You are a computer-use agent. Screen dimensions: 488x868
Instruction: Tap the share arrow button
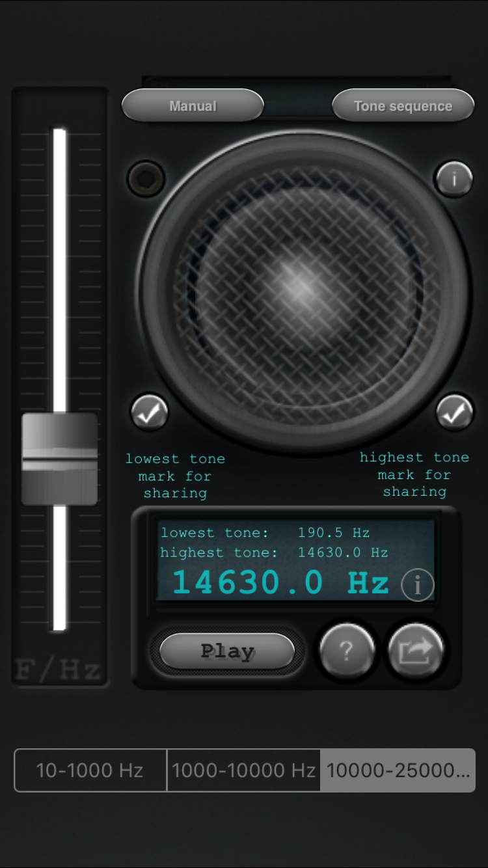[x=415, y=651]
